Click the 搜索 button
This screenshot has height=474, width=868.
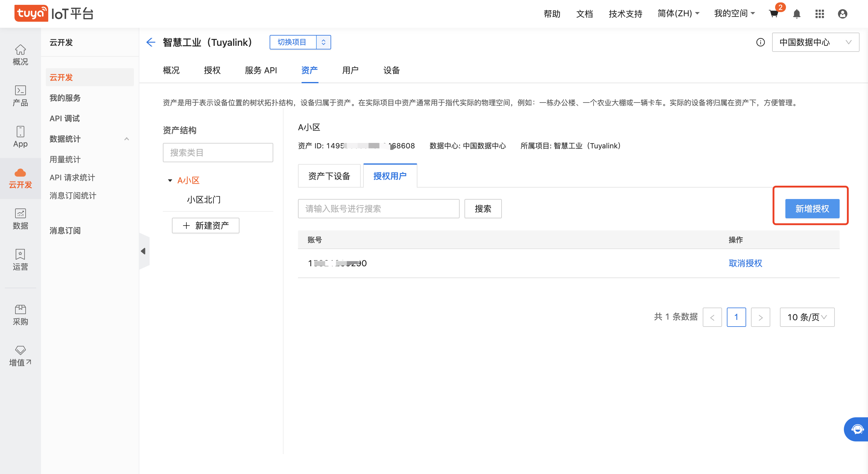point(483,209)
